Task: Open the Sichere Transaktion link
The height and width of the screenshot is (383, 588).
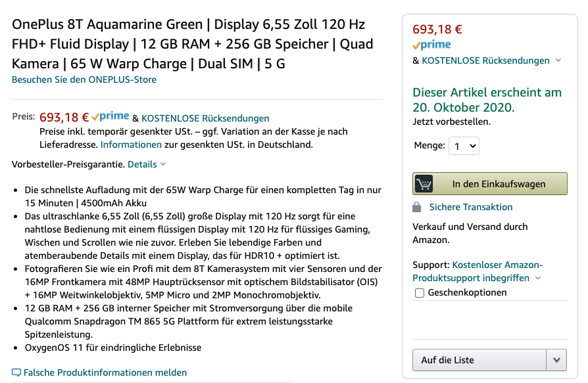Action: tap(471, 207)
